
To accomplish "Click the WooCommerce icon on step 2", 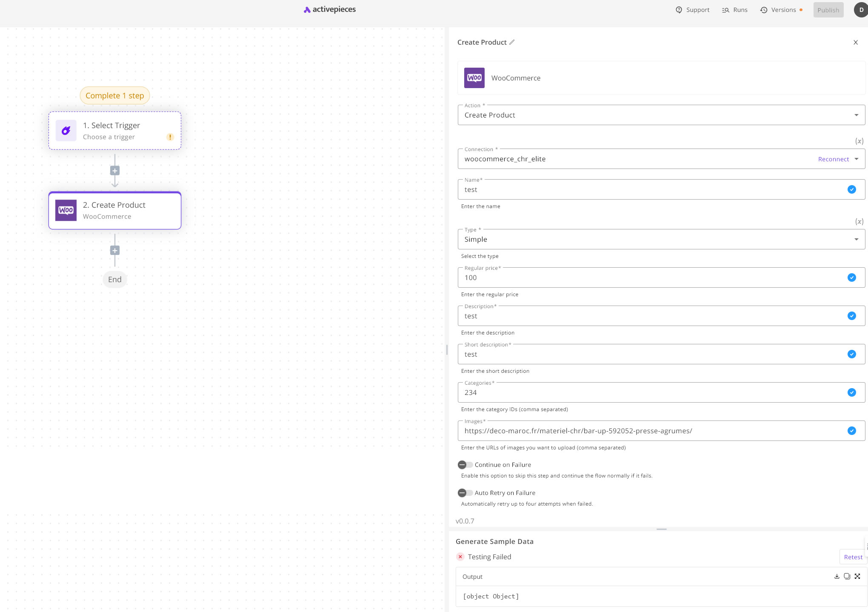I will click(66, 210).
